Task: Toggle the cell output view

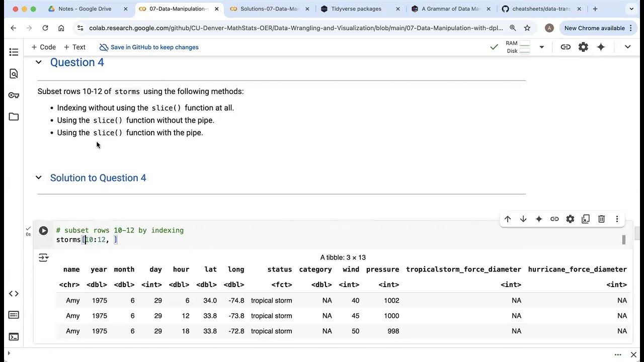Action: (x=44, y=258)
